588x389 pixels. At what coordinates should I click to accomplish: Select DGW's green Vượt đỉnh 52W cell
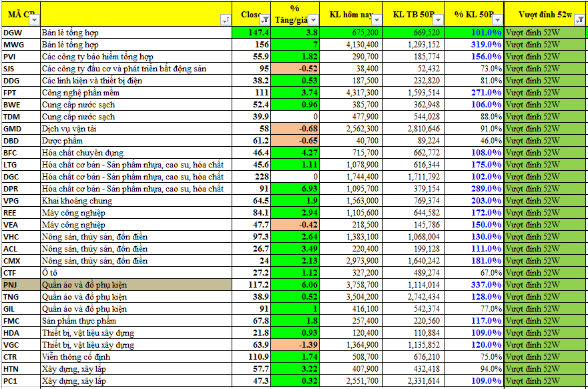(x=545, y=33)
